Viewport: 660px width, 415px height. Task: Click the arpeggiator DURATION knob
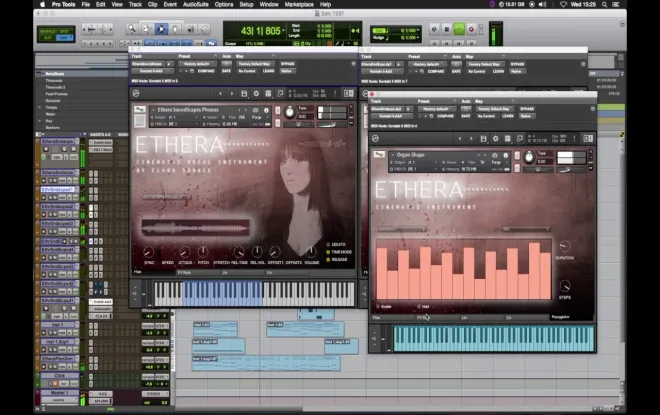[x=564, y=246]
